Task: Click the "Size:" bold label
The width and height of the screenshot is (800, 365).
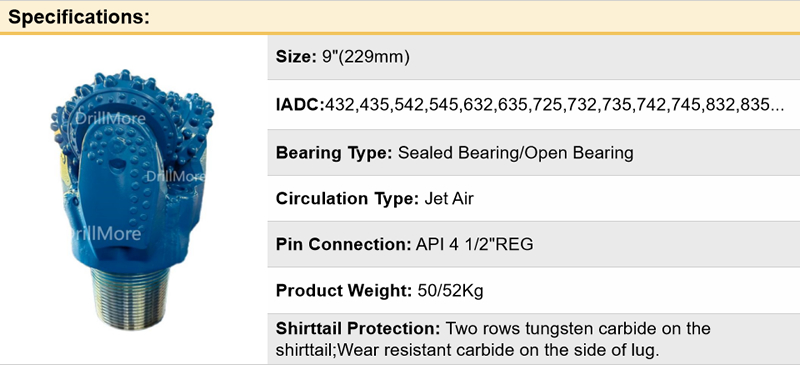Action: point(296,57)
